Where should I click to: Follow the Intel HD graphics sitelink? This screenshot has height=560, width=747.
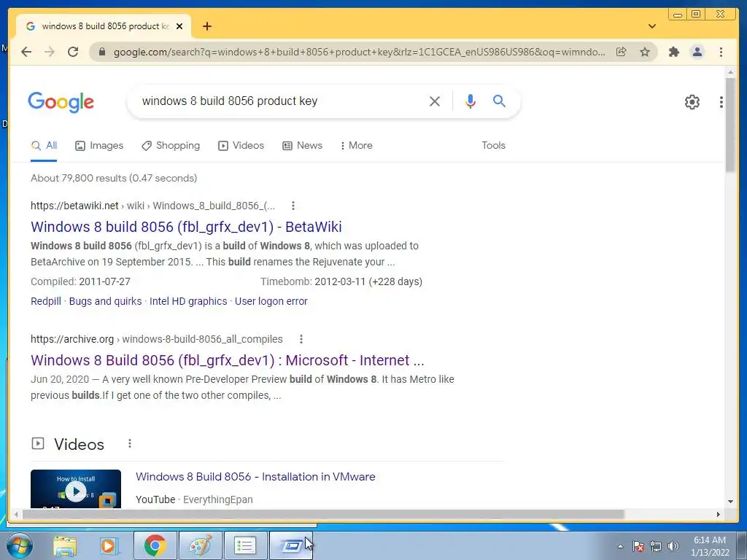188,301
